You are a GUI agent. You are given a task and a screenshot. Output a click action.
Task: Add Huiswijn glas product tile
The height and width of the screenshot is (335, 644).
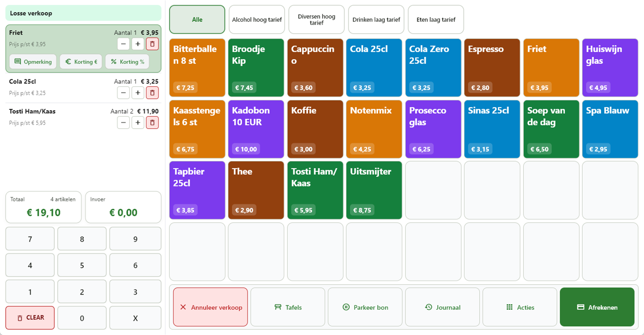pyautogui.click(x=610, y=68)
